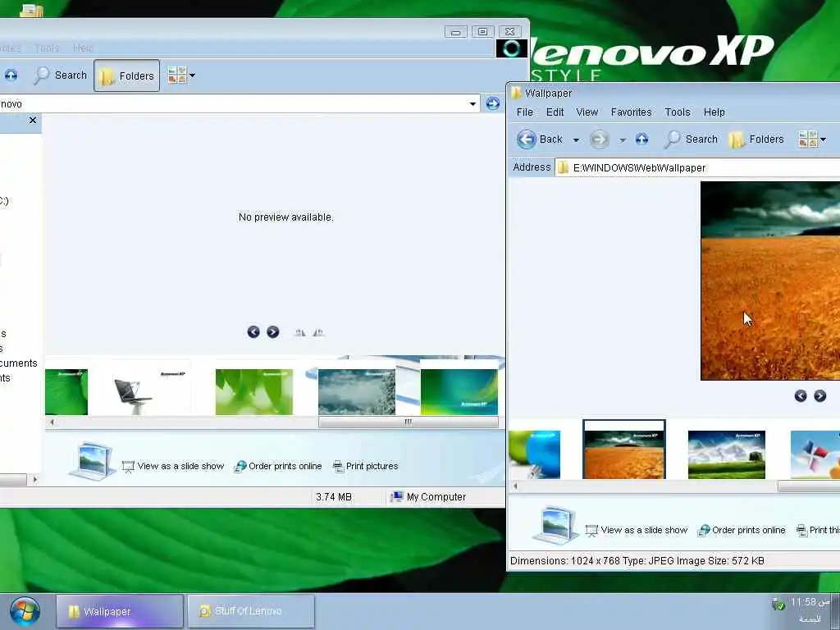This screenshot has width=840, height=630.
Task: Click picture tasks monitor icon in Lenovo window
Action: 92,461
